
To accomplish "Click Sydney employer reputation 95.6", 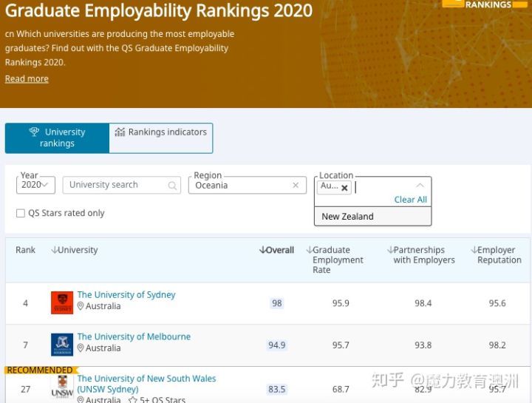I will 497,303.
